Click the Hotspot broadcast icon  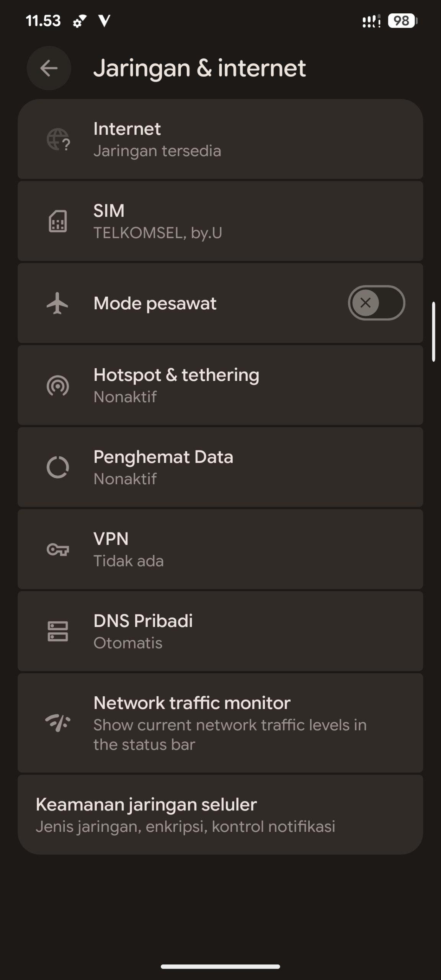[58, 385]
